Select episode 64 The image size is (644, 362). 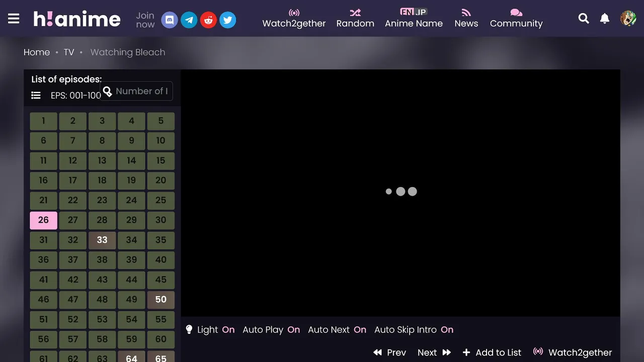(x=131, y=356)
